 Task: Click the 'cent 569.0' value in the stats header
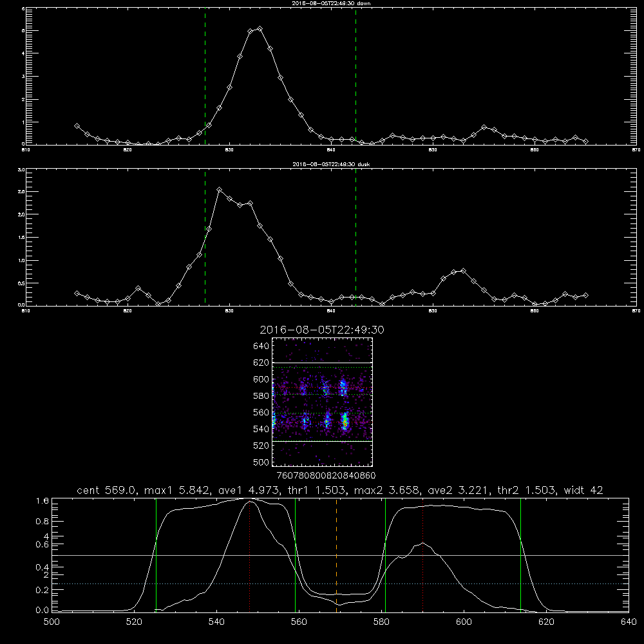[x=106, y=490]
